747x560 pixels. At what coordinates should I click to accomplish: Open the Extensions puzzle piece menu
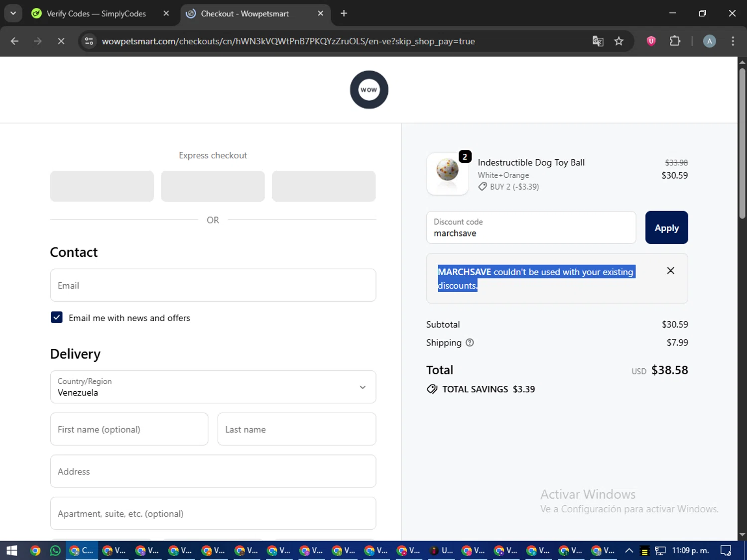pyautogui.click(x=675, y=41)
